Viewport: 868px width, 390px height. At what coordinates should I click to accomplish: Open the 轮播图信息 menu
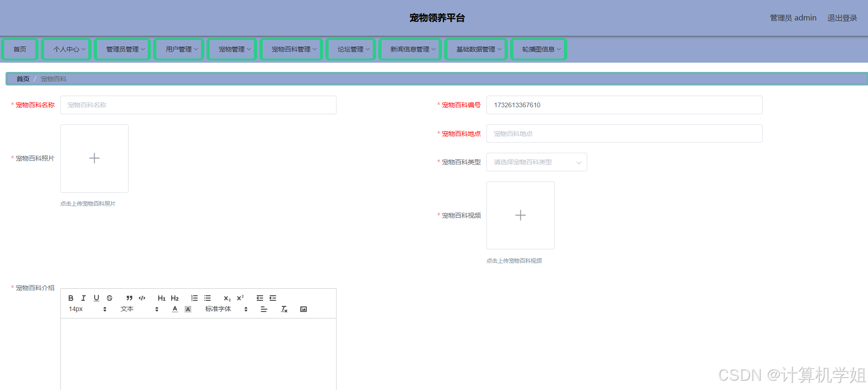[x=538, y=49]
